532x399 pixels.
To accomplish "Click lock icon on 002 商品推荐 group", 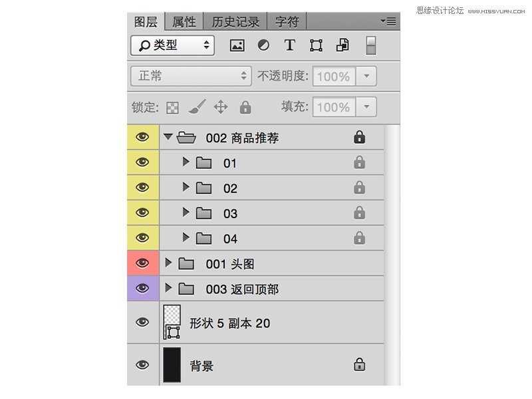I will point(359,137).
